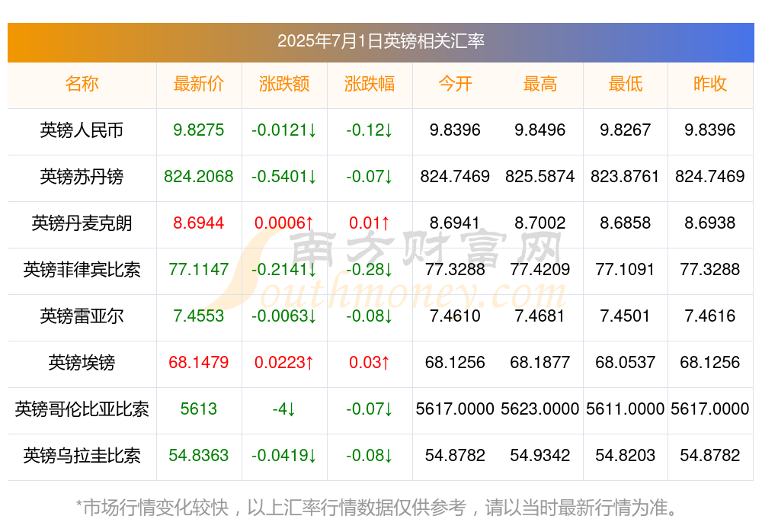762x532 pixels.
Task: Click the 名称 column header
Action: [82, 84]
